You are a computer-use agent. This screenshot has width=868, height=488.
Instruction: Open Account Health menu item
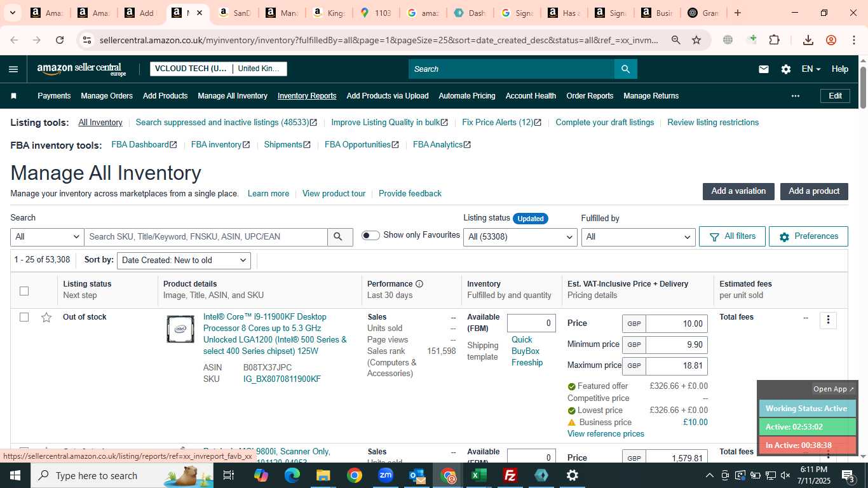click(531, 96)
